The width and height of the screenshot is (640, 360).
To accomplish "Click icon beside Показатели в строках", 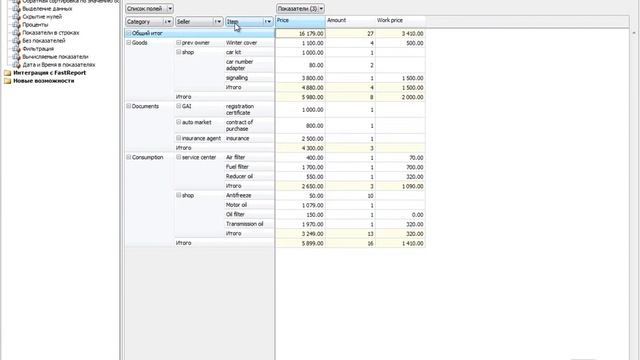I will pyautogui.click(x=16, y=33).
